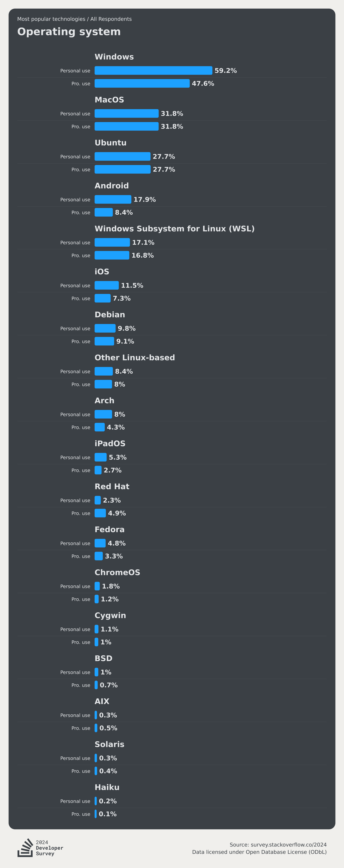Viewport: 344px width, 868px height.
Task: Click the Windows Subsystem for Linux heading
Action: point(174,229)
